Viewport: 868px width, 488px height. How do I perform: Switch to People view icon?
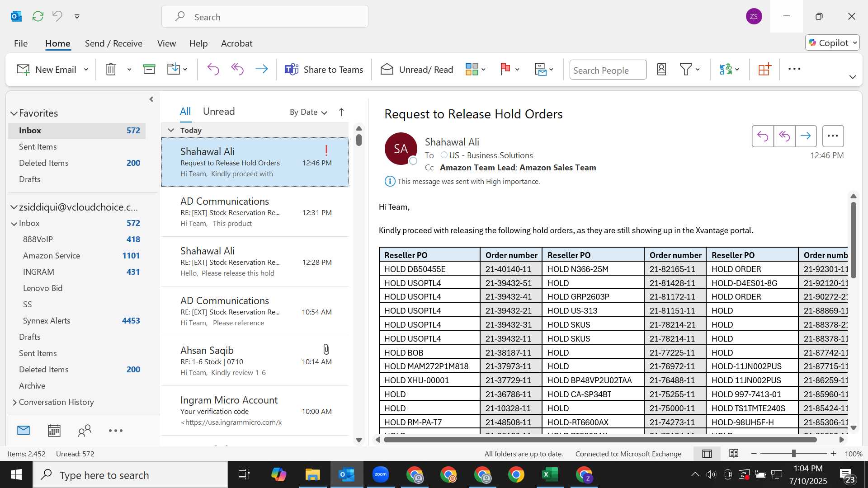click(x=85, y=431)
